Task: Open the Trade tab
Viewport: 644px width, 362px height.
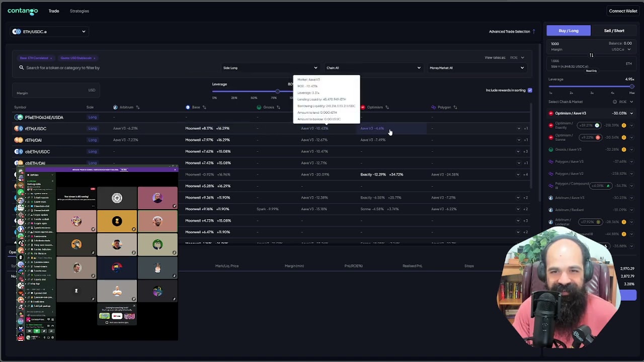Action: [54, 11]
